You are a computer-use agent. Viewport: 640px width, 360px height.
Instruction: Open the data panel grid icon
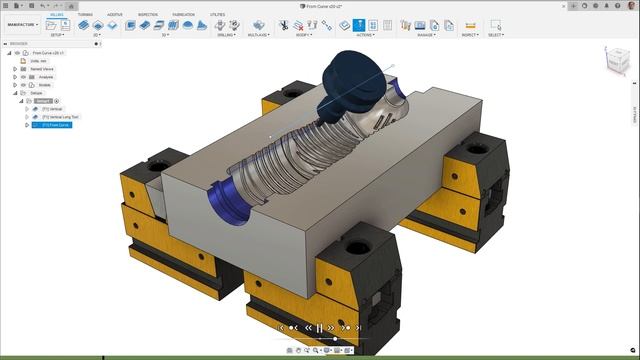point(6,6)
